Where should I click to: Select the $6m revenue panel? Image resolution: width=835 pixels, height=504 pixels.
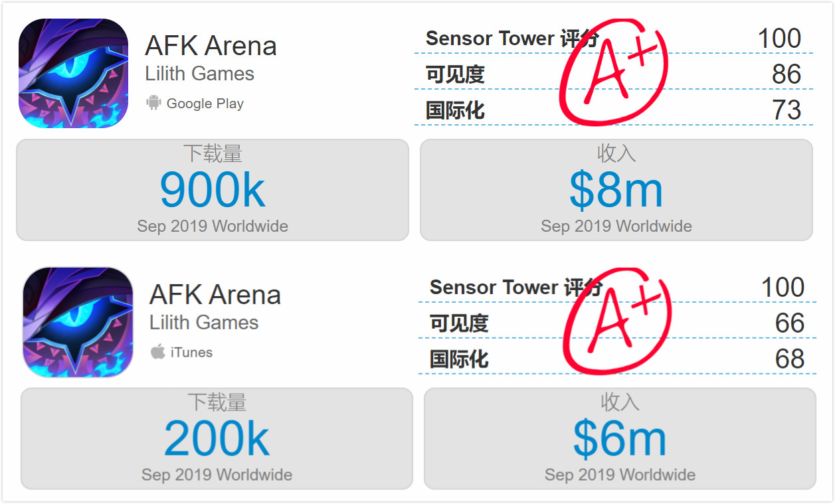620,439
